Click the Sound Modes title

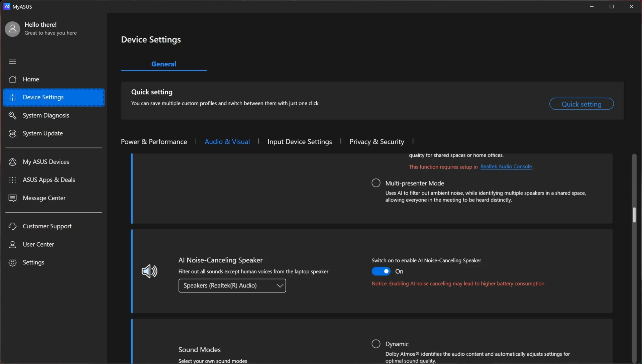[199, 350]
